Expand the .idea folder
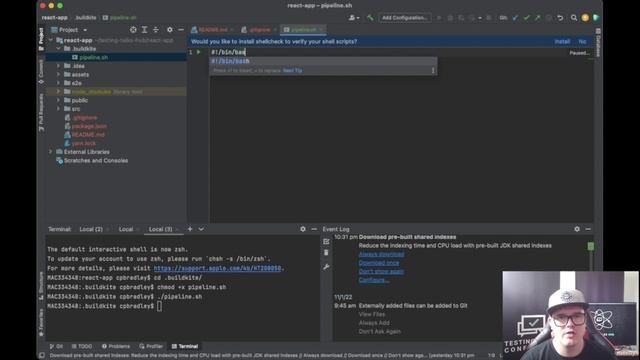The image size is (640, 360). pyautogui.click(x=58, y=66)
